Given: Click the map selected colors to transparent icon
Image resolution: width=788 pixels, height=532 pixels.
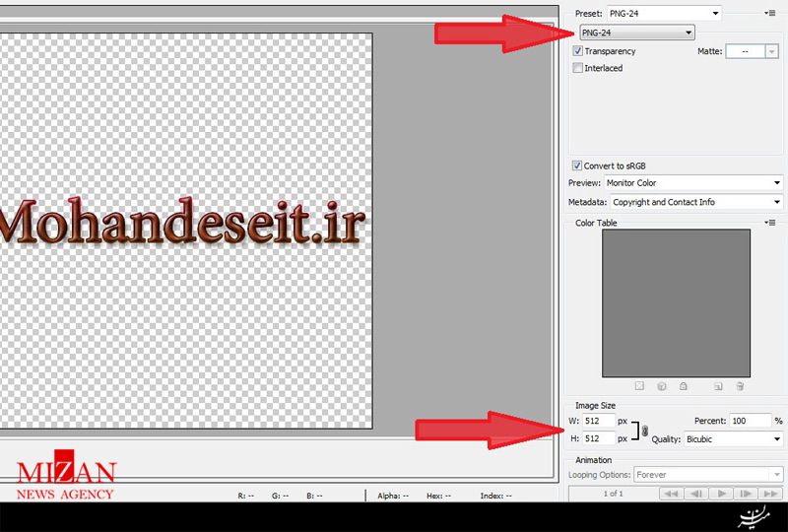Looking at the screenshot, I should pos(639,386).
